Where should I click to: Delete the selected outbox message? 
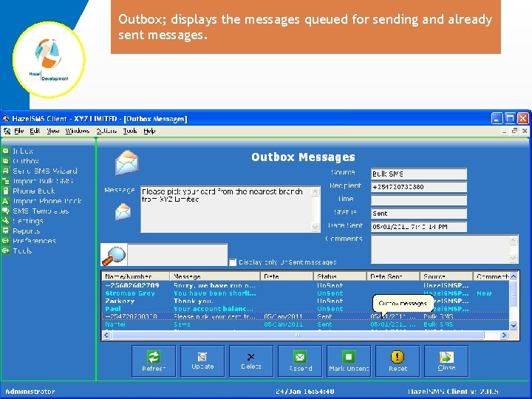click(251, 361)
